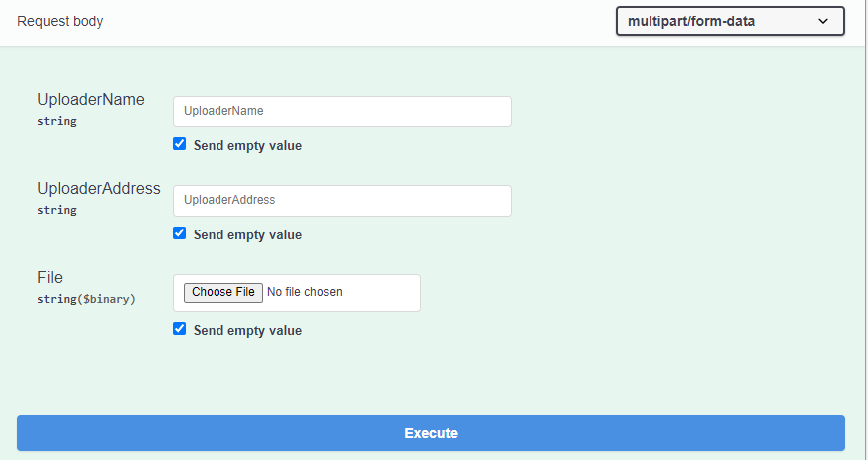Image resolution: width=868 pixels, height=460 pixels.
Task: Click the UploaderAddress parameter label
Action: point(99,189)
